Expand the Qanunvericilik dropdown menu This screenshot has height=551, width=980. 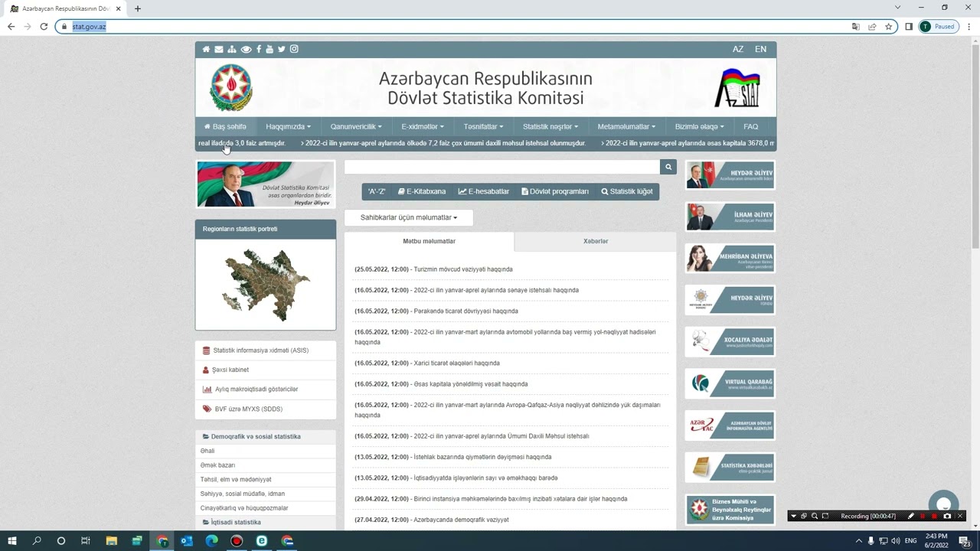point(356,126)
